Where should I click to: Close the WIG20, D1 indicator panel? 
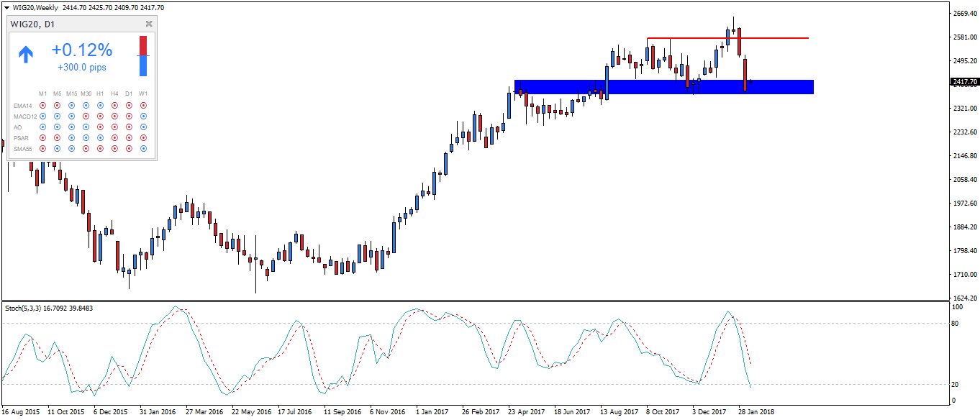[149, 24]
